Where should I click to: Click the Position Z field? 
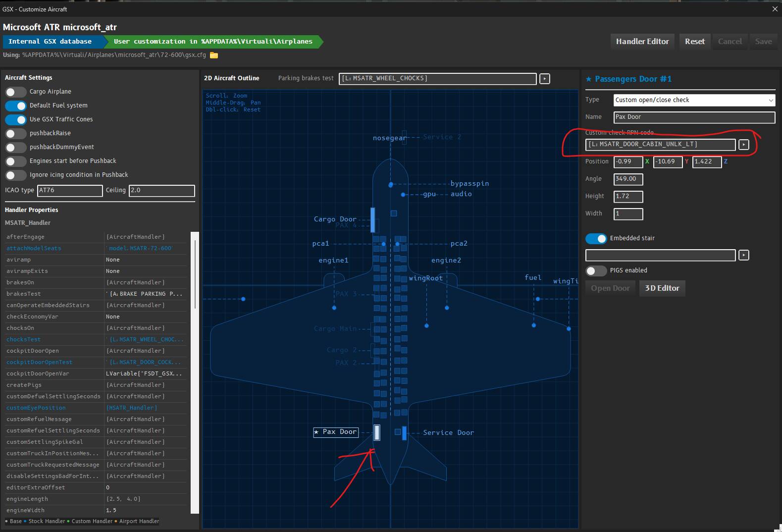[707, 162]
